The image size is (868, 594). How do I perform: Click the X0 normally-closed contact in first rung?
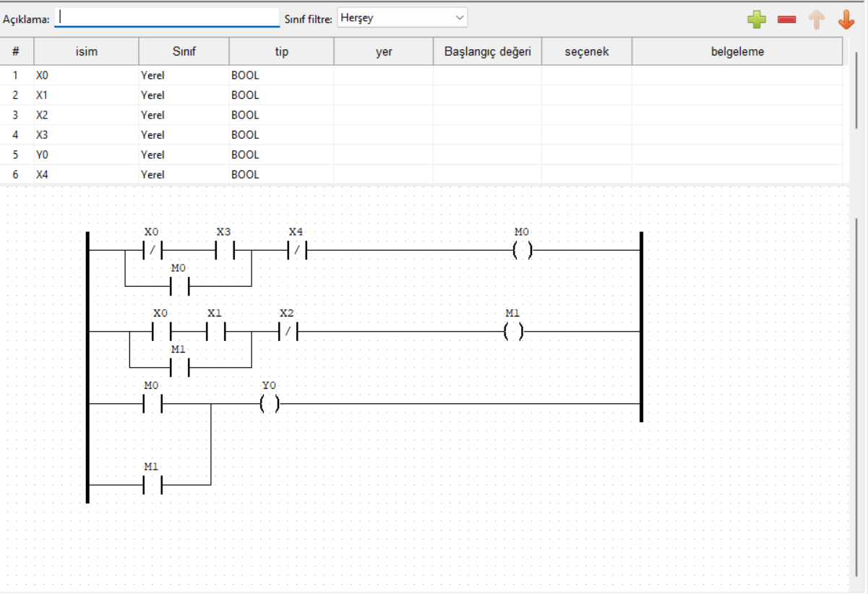153,249
